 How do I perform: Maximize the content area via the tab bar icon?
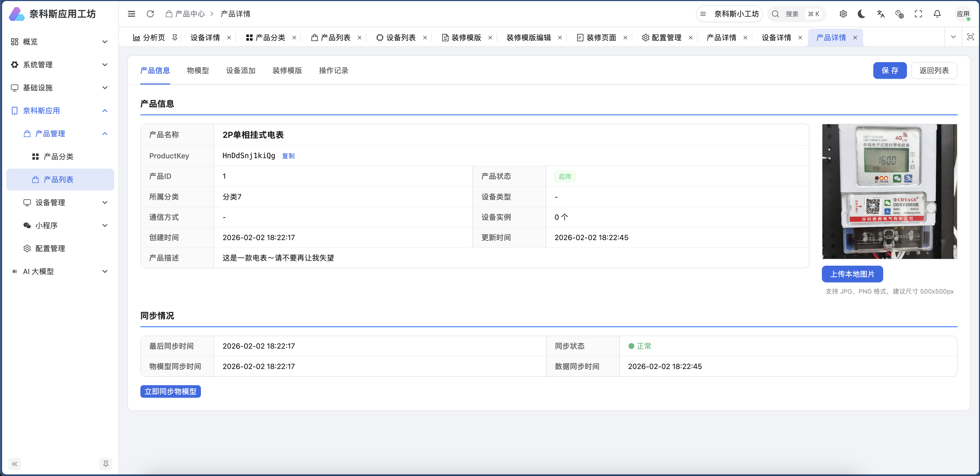(971, 37)
